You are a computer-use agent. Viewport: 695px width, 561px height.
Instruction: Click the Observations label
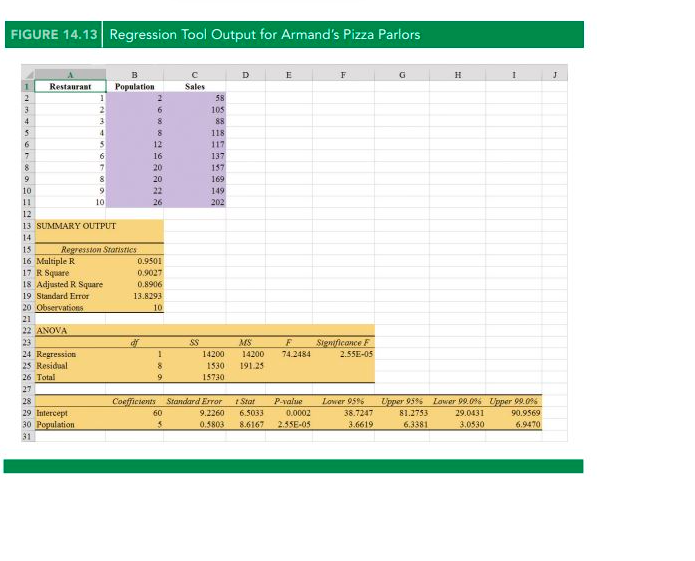[x=60, y=308]
